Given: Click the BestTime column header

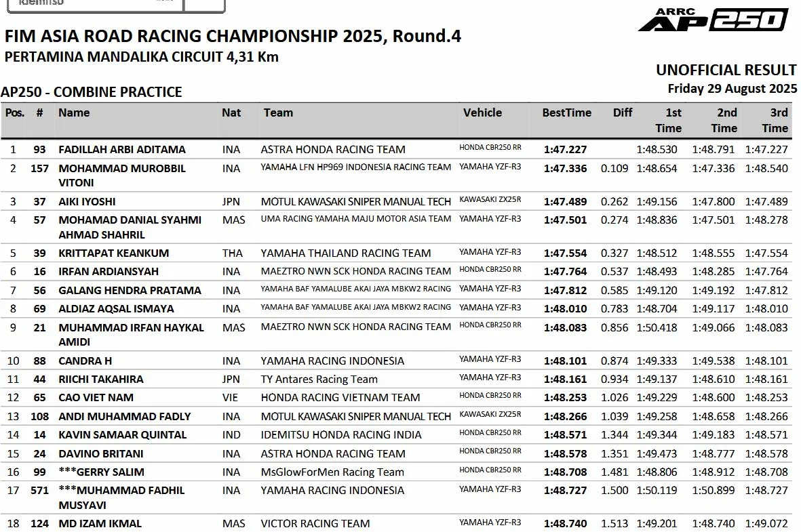Looking at the screenshot, I should point(566,112).
